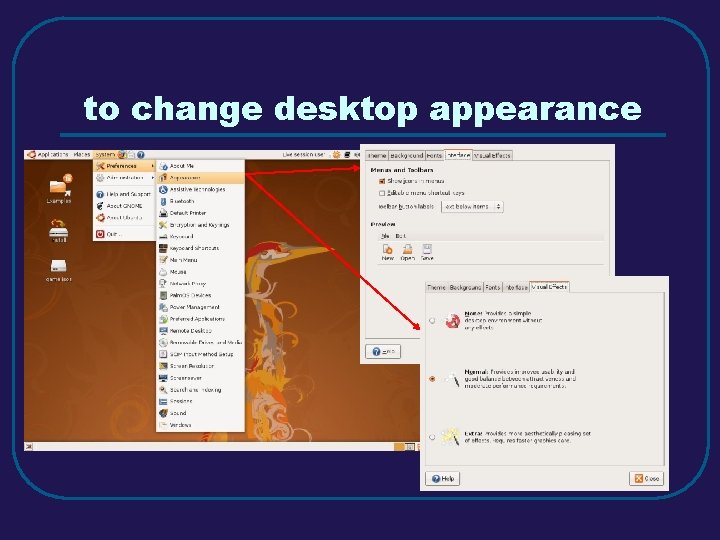The height and width of the screenshot is (540, 720).
Task: Choose Sessions from Preferences menu
Action: [201, 401]
